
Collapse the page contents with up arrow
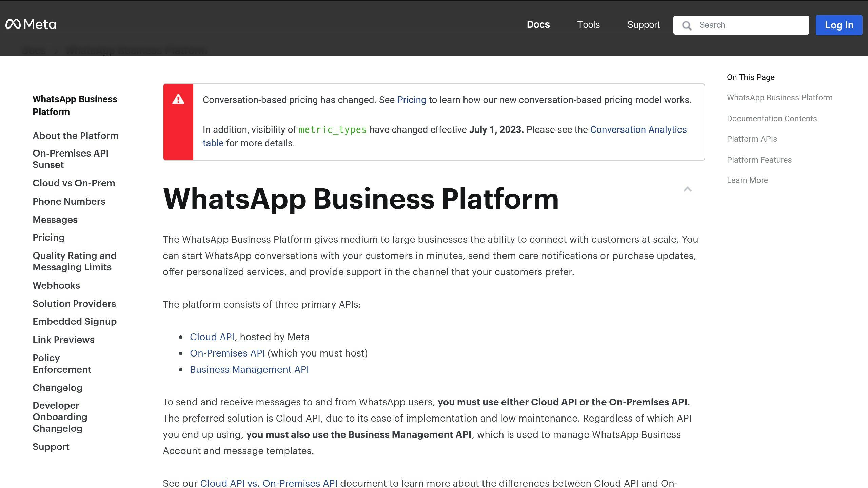pyautogui.click(x=687, y=189)
